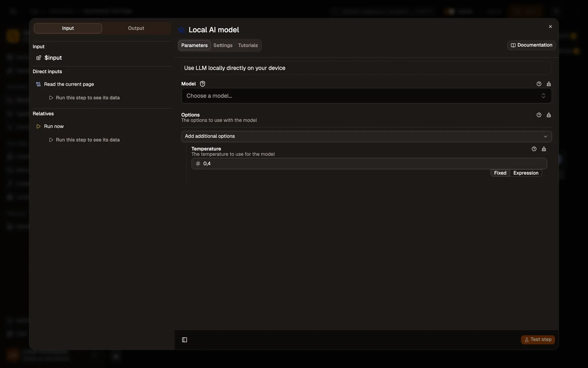Click the Test step button
This screenshot has height=368, width=588.
tap(538, 340)
